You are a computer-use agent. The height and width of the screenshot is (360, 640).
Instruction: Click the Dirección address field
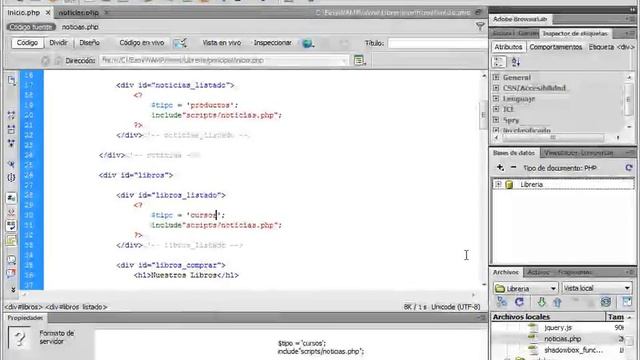(223, 60)
